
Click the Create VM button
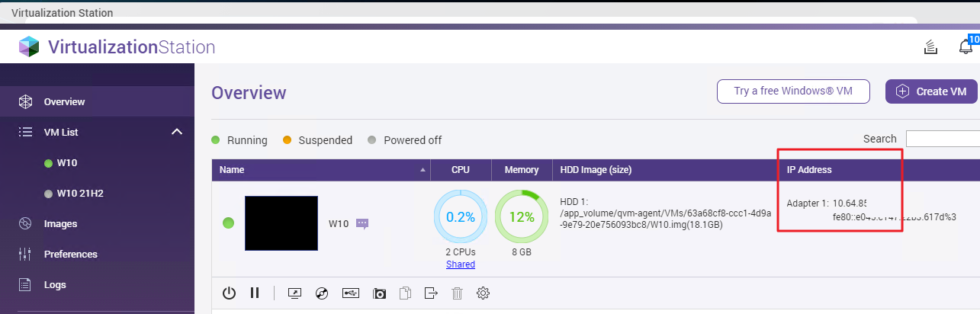931,91
